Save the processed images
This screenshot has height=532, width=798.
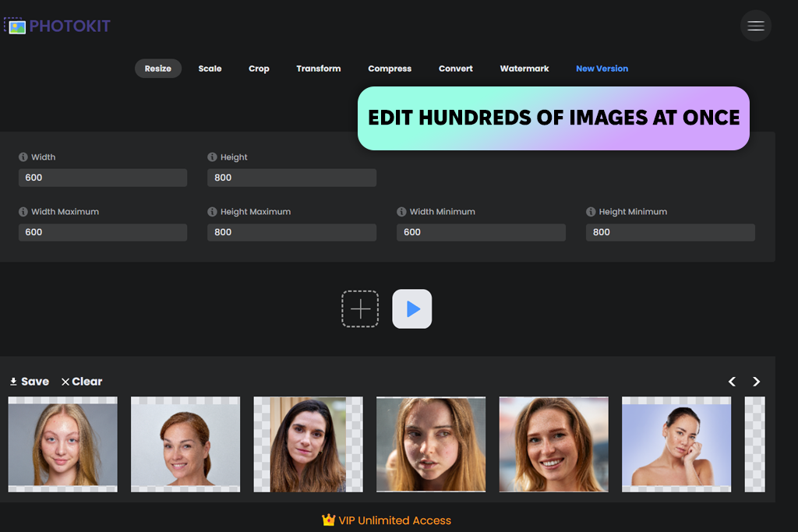(30, 382)
